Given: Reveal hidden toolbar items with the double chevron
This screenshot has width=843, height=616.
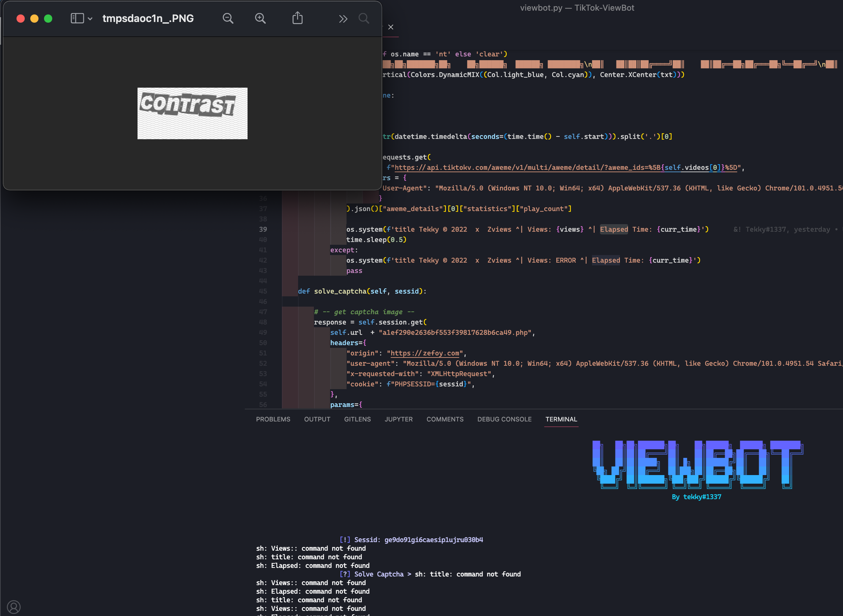Looking at the screenshot, I should pos(343,19).
